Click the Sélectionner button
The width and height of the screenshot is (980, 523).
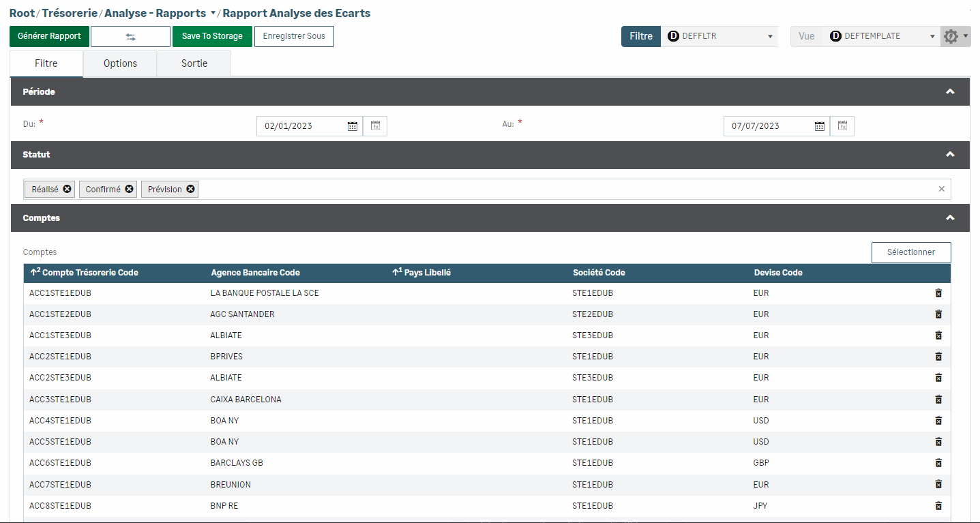click(911, 252)
